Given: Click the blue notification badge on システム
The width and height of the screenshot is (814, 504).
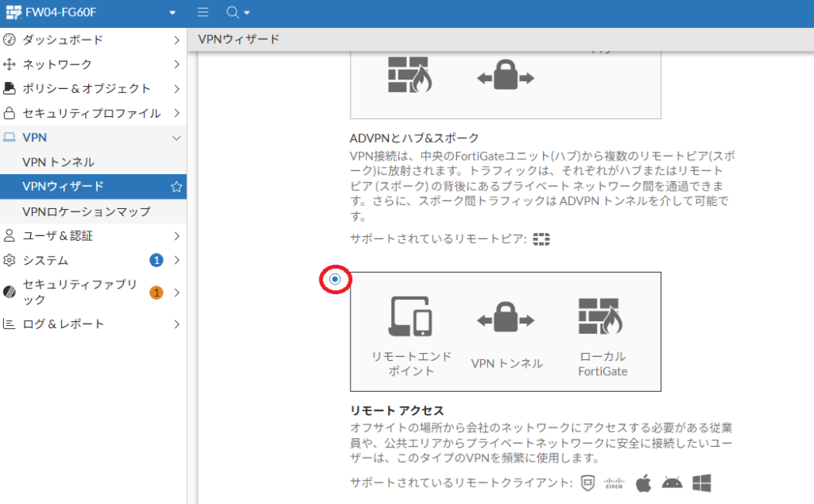Looking at the screenshot, I should [157, 260].
